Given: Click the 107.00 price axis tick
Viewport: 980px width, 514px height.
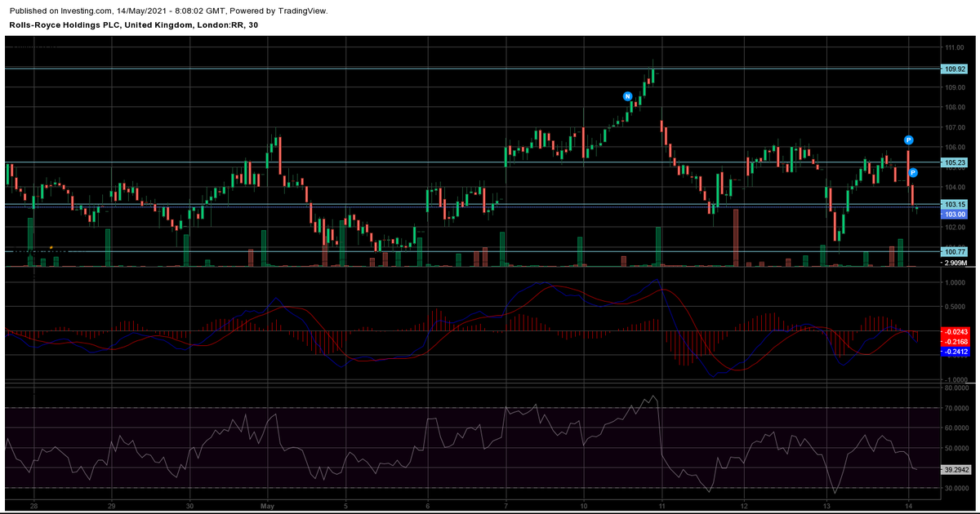Looking at the screenshot, I should (955, 128).
